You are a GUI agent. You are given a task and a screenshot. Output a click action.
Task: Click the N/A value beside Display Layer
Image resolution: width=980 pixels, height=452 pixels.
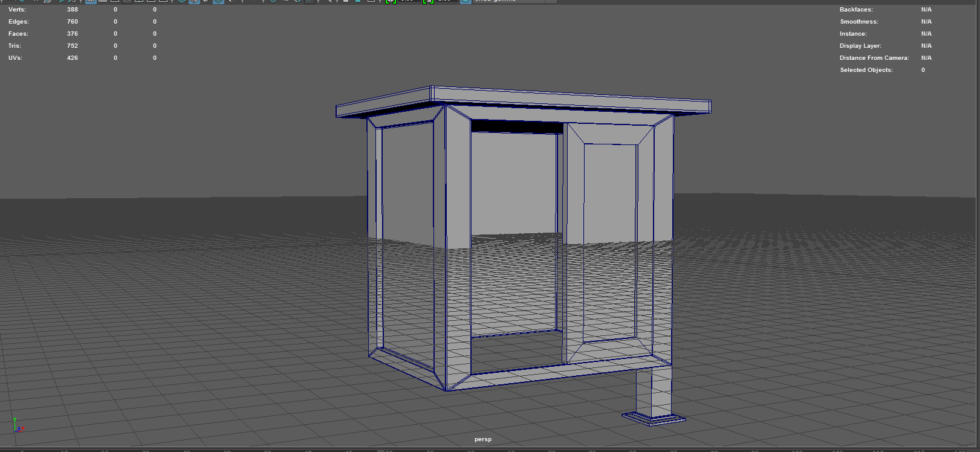tap(926, 46)
